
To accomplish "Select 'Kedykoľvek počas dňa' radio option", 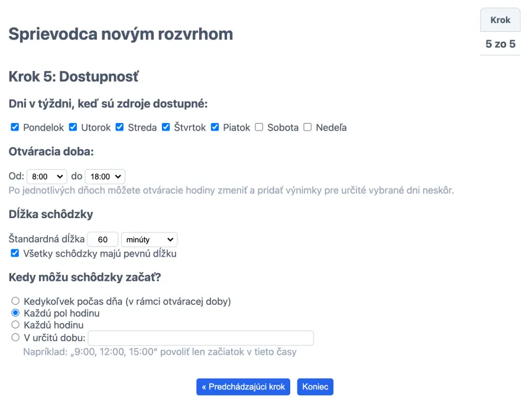I will click(15, 301).
